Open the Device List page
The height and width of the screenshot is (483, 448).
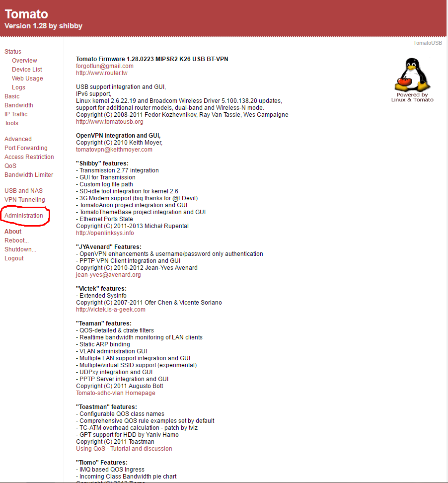27,69
